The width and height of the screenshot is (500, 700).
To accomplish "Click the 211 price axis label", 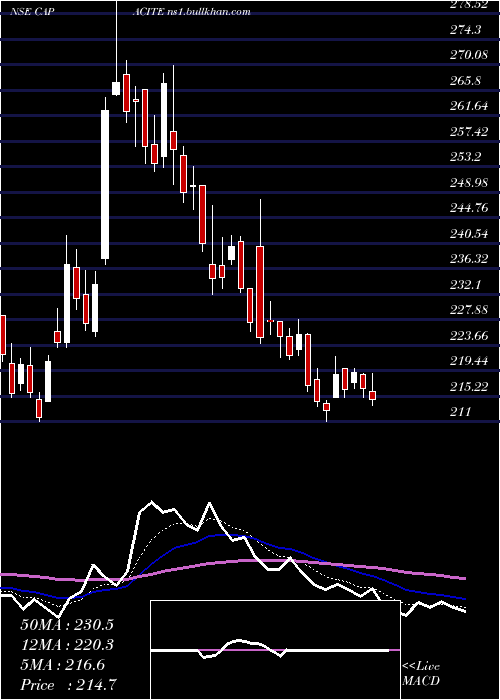I will point(460,412).
